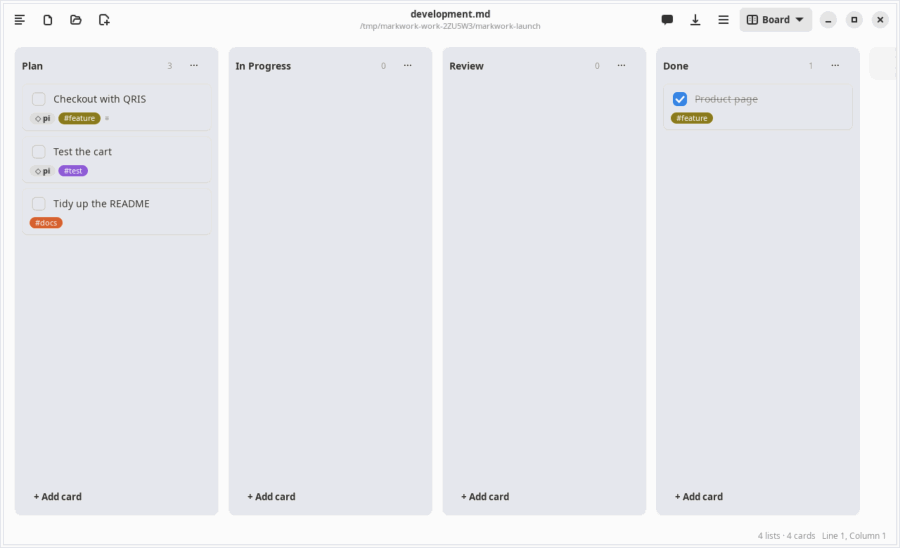Open the Checkout with QRIS card title
Image resolution: width=900 pixels, height=548 pixels.
tap(99, 99)
